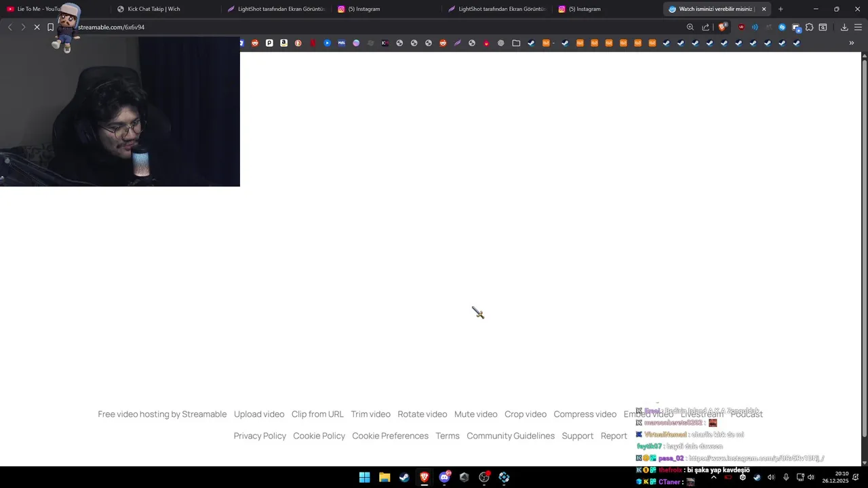Open a new browser tab
This screenshot has width=868, height=488.
tap(781, 9)
